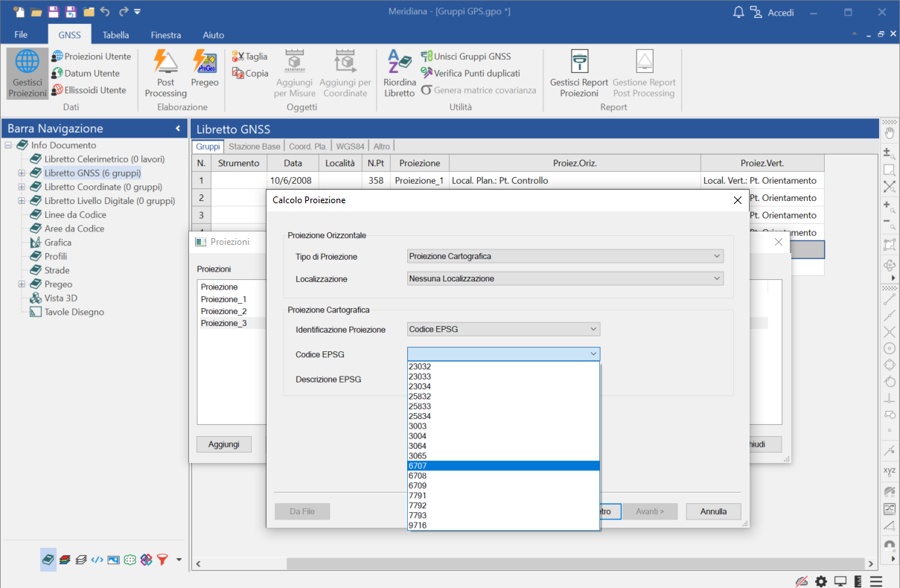
Task: Switch to WGS84 tab
Action: (x=350, y=147)
